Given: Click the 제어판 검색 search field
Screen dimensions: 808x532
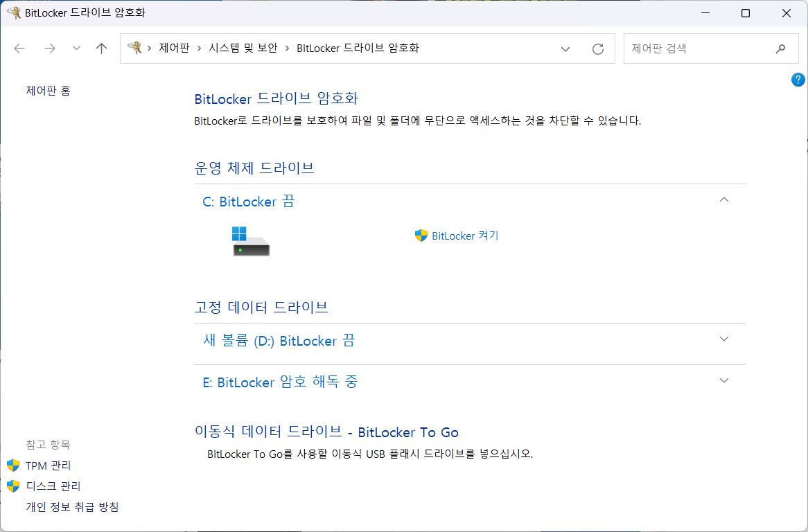Looking at the screenshot, I should tap(710, 48).
